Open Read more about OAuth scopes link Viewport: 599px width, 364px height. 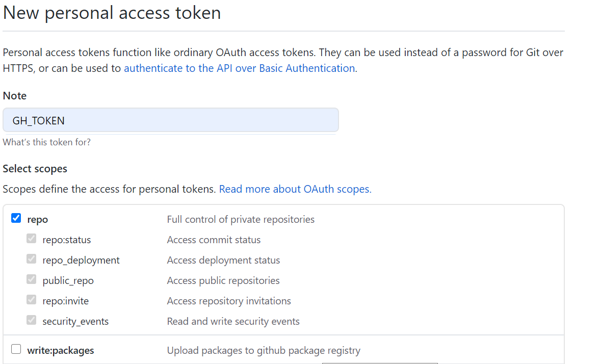pos(295,189)
